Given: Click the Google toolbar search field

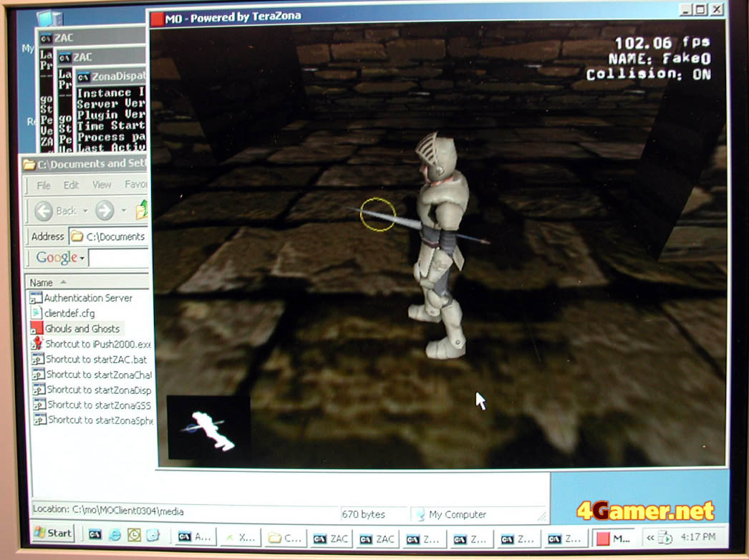Looking at the screenshot, I should (119, 258).
